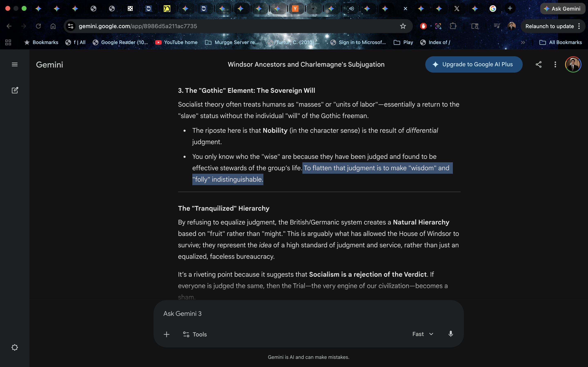Switch to the X (Twitter) tab
Screen dimensions: 588x367
(x=457, y=9)
